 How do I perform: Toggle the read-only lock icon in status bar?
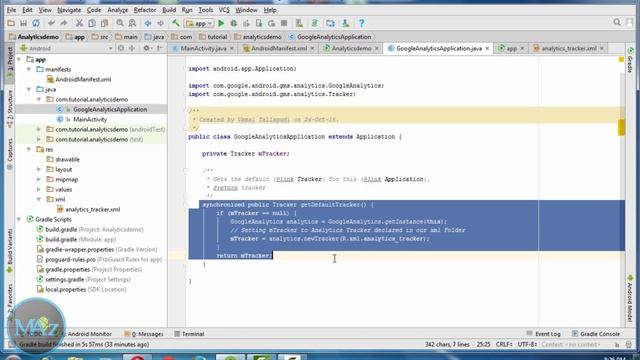[617, 344]
